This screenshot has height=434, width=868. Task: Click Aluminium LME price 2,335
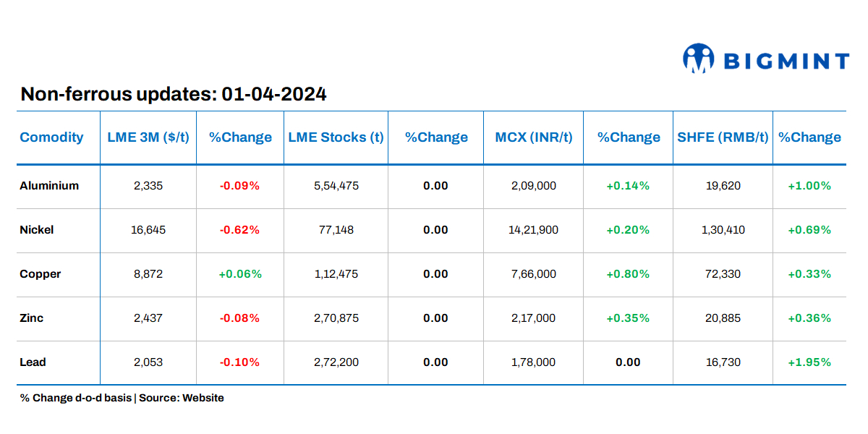(x=148, y=186)
